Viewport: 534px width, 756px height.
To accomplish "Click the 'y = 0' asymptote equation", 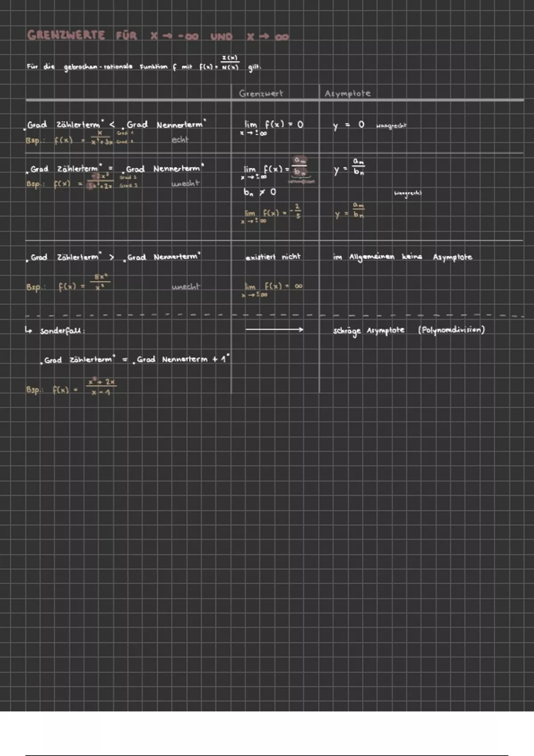I will coord(349,125).
